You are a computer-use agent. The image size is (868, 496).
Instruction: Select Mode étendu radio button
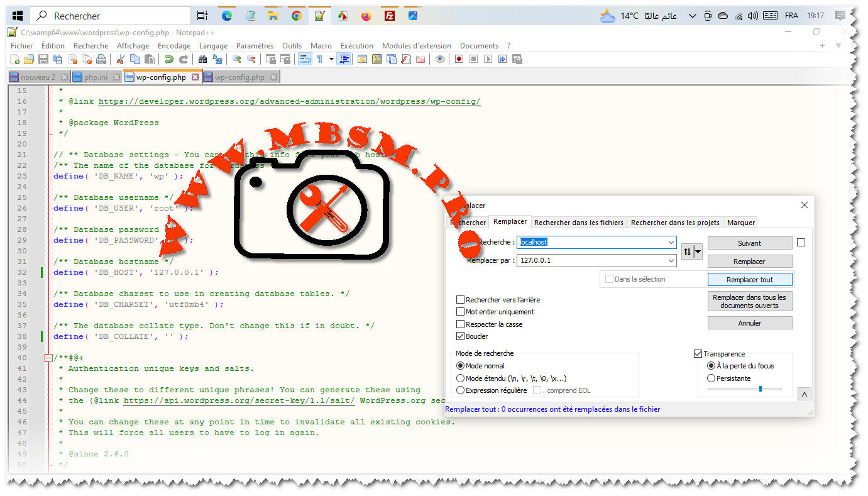(460, 378)
